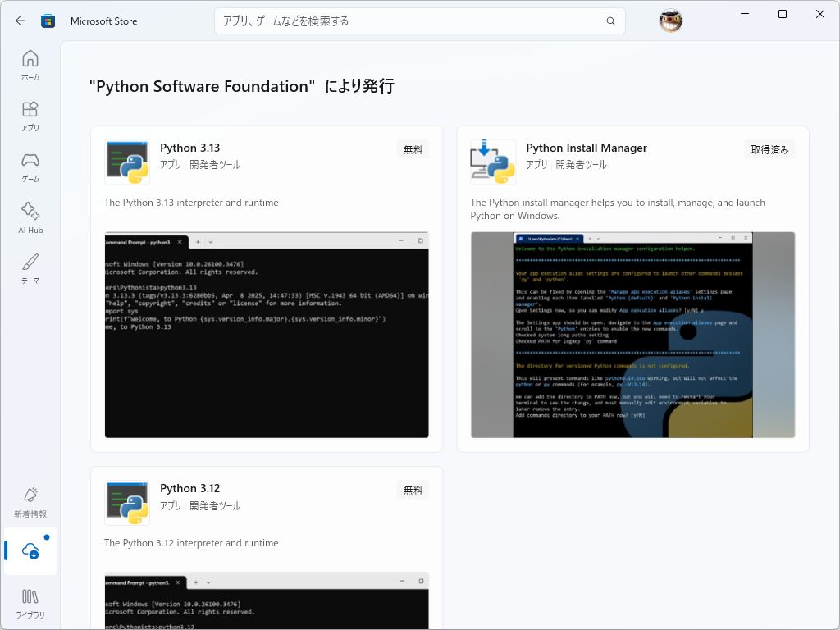Screen dimensions: 840x630
Task: Open the Python 3.13 screenshot thumbnail
Action: pos(267,335)
